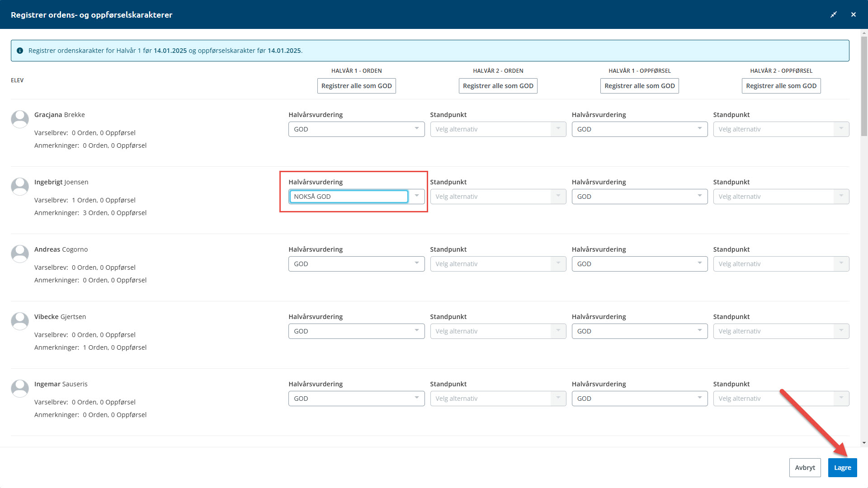Register all as GOD for Halvår 2 Orden
This screenshot has height=488, width=868.
click(498, 86)
